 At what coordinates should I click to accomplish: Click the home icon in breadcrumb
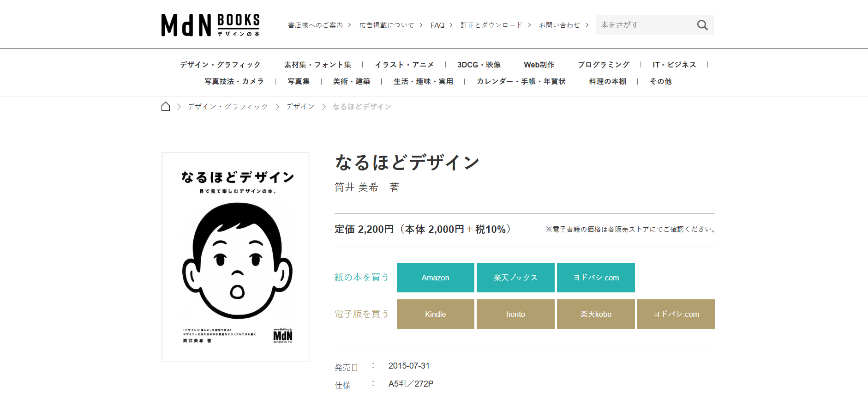tap(166, 107)
